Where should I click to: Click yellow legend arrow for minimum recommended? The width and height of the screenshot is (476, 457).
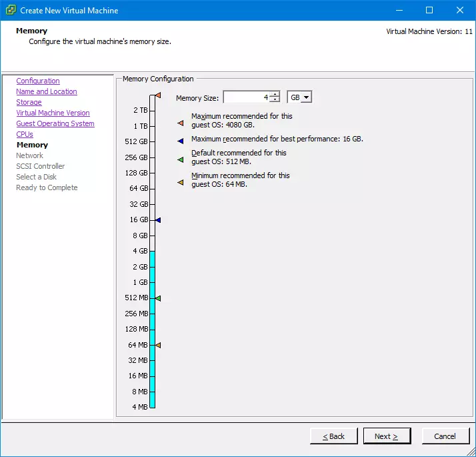(x=180, y=182)
